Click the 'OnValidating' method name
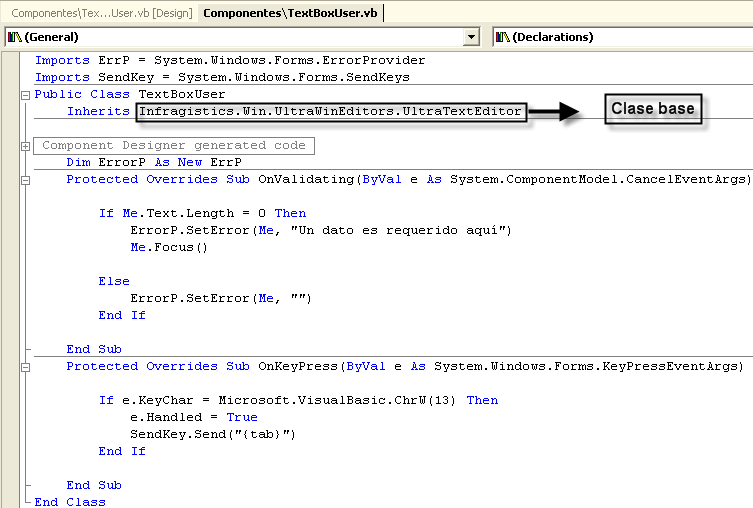Viewport: 753px width, 508px height. point(306,180)
